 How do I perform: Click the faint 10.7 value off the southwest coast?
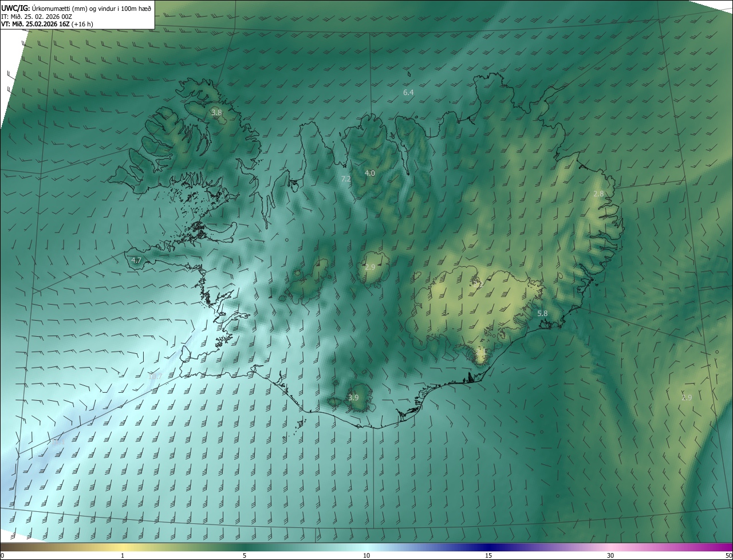coord(155,376)
